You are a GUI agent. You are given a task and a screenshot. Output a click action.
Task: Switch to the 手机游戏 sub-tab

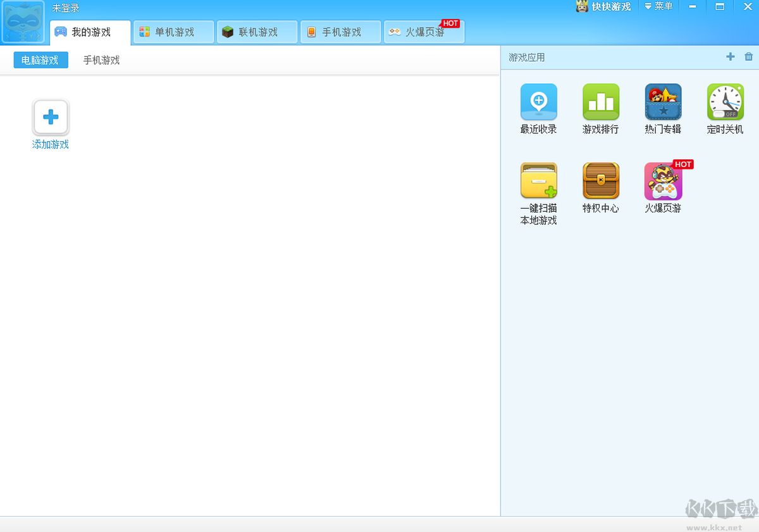click(x=101, y=60)
